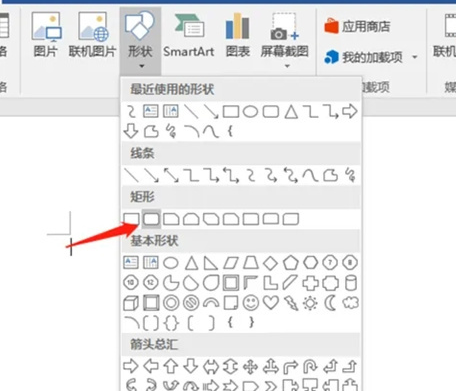Screen dimensions: 456x391
Task: Select the dodecagon shape labeled 12
Action: click(x=151, y=283)
